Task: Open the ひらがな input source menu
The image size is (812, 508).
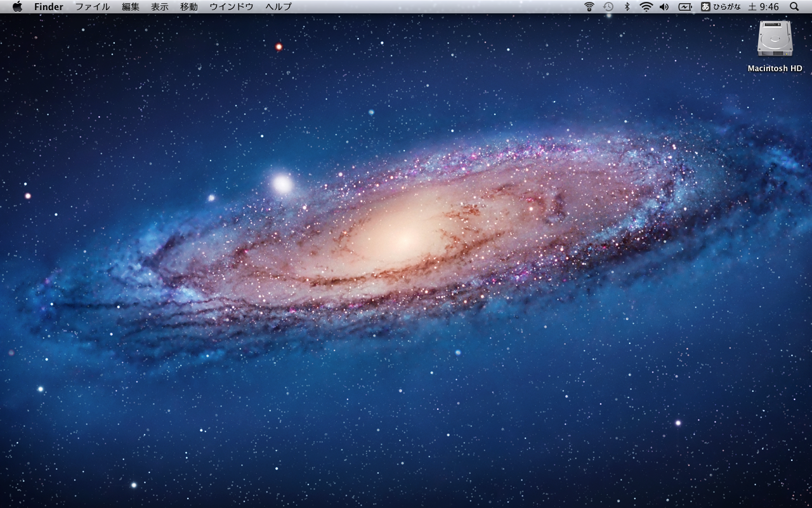Action: [721, 6]
